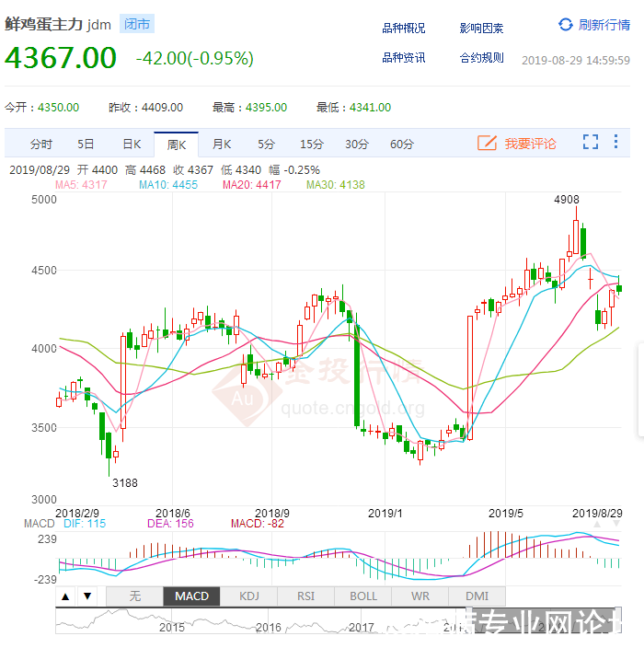This screenshot has width=644, height=648.
Task: Open the three-dot more options menu
Action: click(616, 143)
